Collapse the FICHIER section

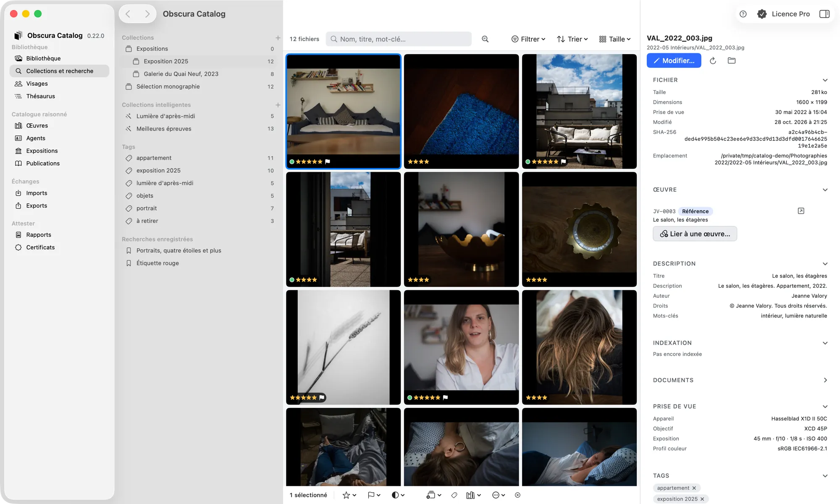825,80
